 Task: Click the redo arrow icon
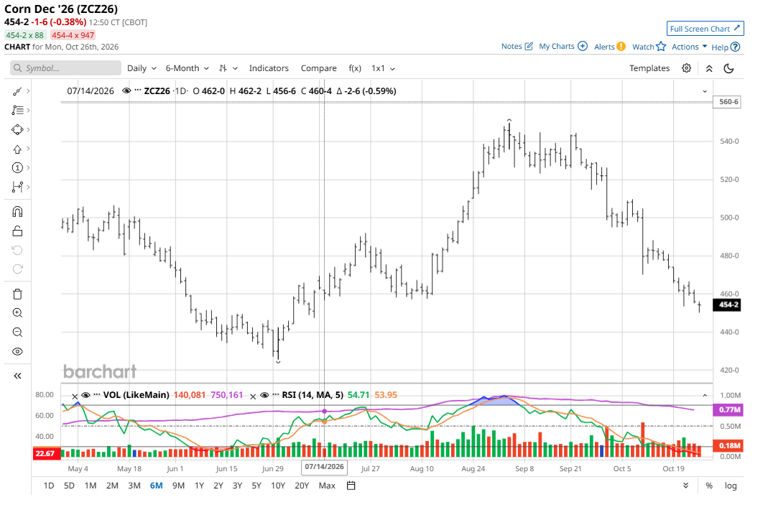pyautogui.click(x=17, y=269)
